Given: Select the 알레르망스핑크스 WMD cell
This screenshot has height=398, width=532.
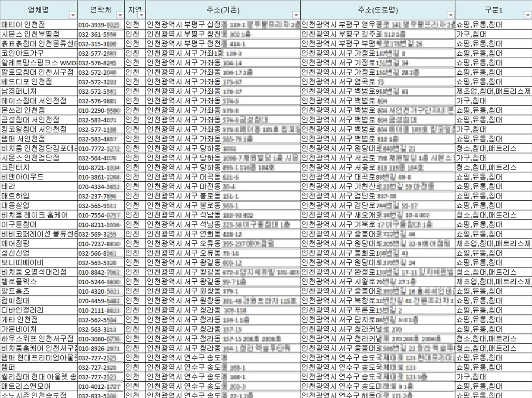Looking at the screenshot, I should [x=39, y=63].
